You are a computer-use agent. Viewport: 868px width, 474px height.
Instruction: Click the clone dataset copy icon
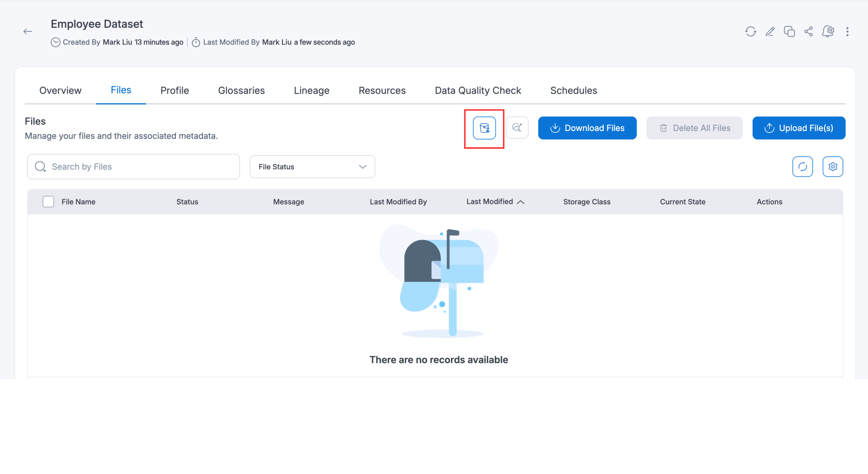click(789, 32)
